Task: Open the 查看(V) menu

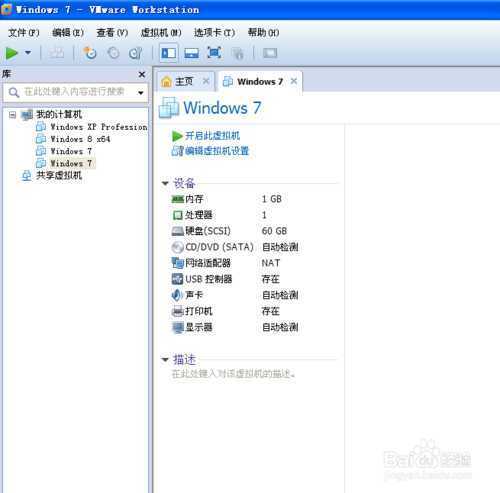Action: pos(112,33)
